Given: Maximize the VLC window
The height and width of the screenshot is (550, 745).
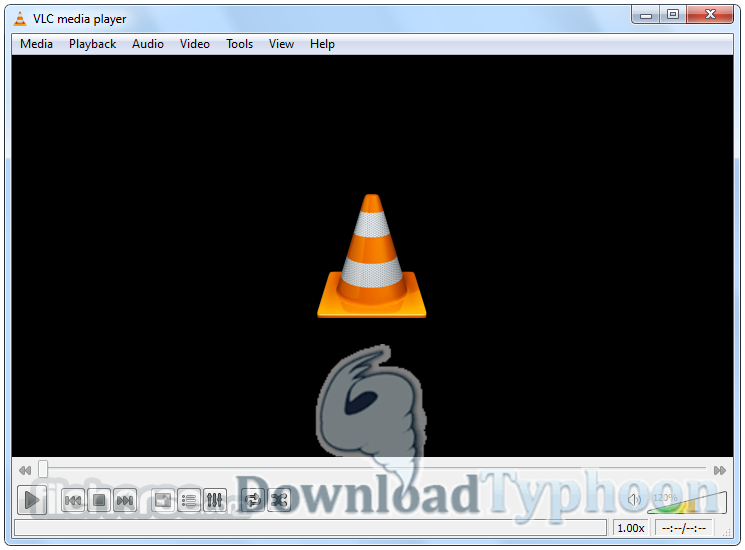Looking at the screenshot, I should click(x=672, y=15).
